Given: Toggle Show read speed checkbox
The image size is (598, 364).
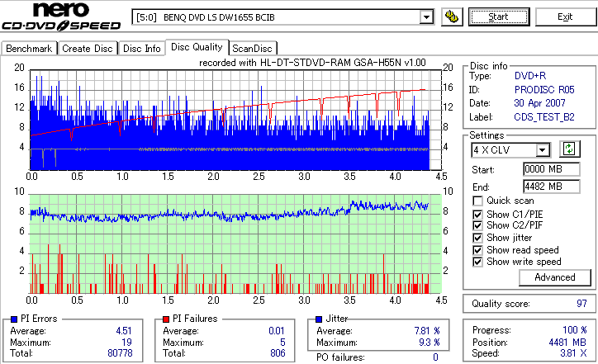Looking at the screenshot, I should (x=477, y=250).
